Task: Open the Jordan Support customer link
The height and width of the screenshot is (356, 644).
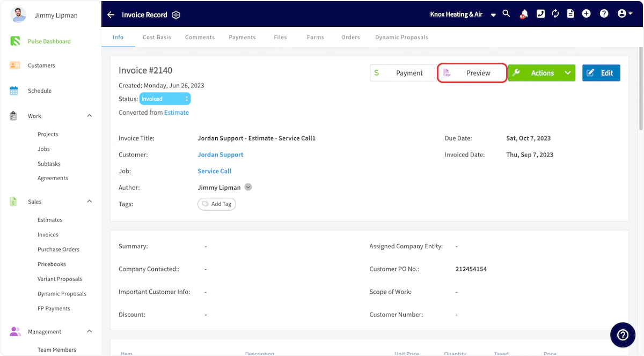Action: point(221,154)
